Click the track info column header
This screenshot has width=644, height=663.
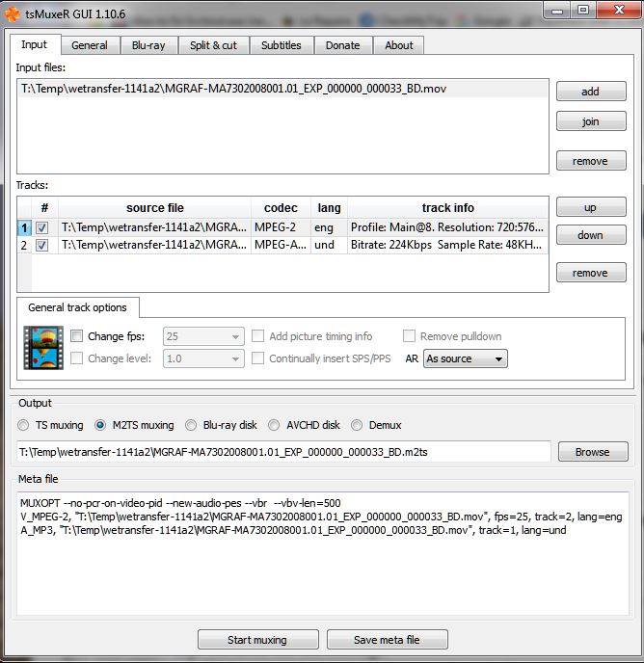tap(447, 208)
